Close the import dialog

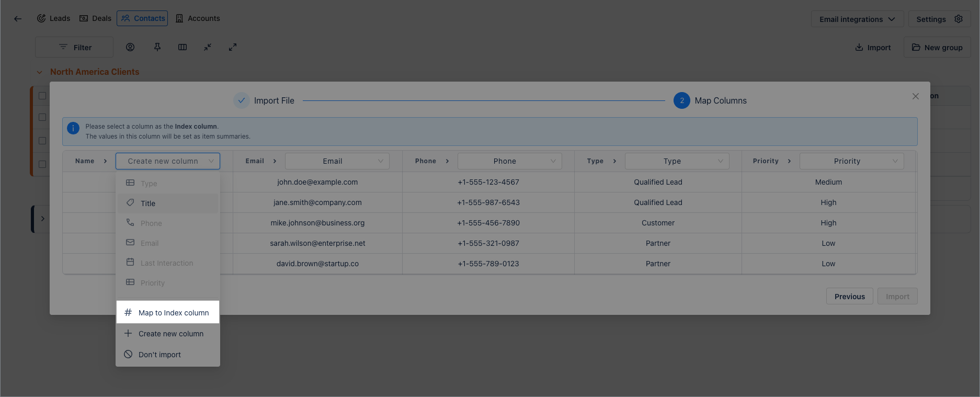coord(915,96)
